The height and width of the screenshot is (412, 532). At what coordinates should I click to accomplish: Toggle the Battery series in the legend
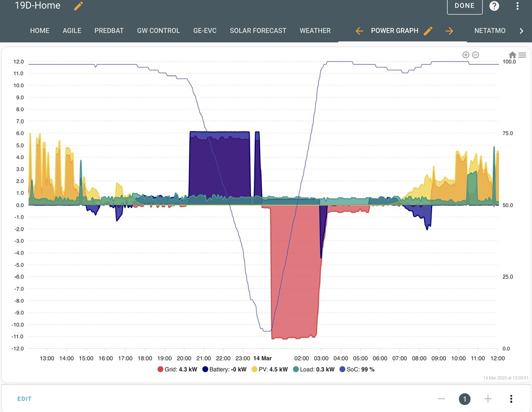pyautogui.click(x=224, y=369)
